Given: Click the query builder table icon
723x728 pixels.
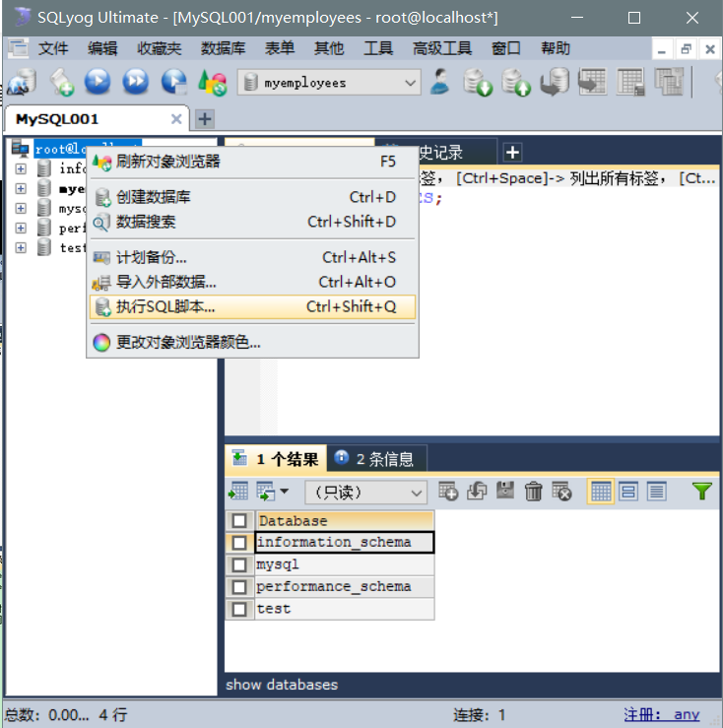Looking at the screenshot, I should 630,82.
